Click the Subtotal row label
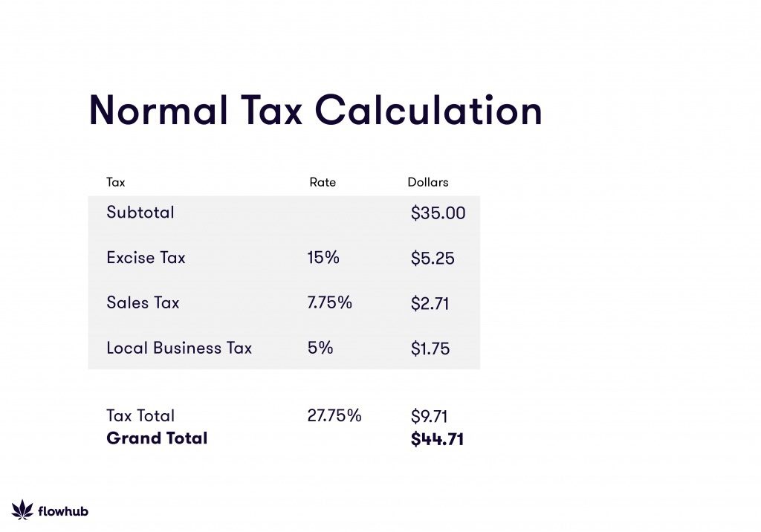Screen dimensions: 761x532 (x=140, y=213)
